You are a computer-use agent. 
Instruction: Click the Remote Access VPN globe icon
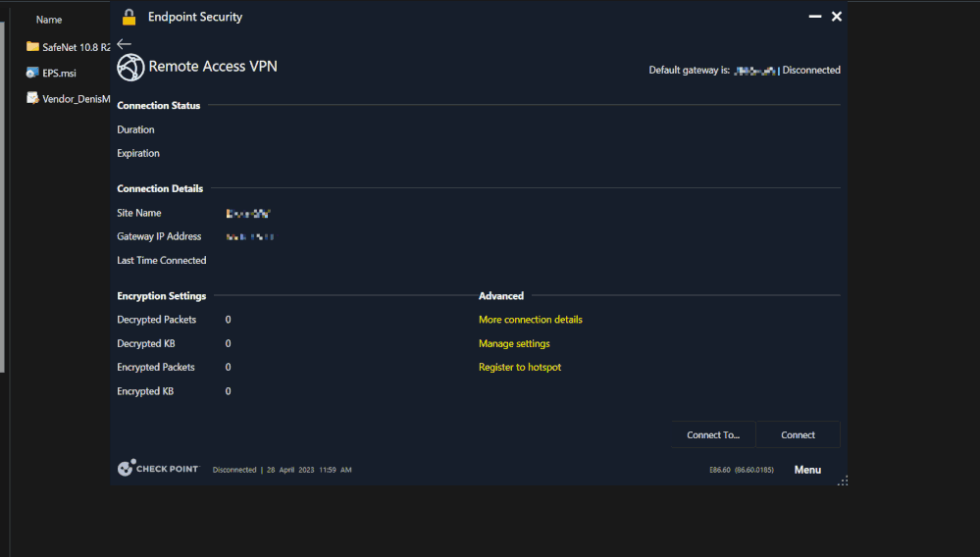coord(130,68)
